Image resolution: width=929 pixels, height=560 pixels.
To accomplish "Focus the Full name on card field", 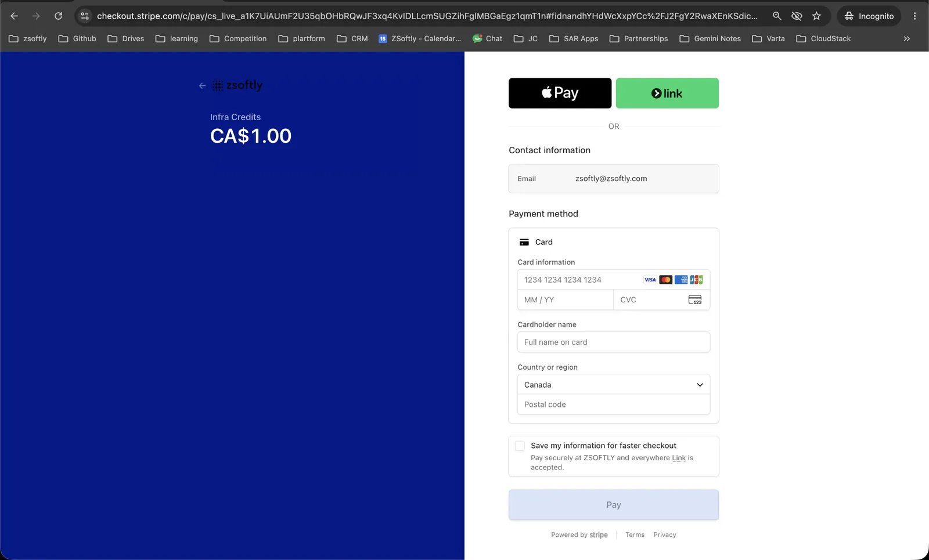I will [614, 342].
